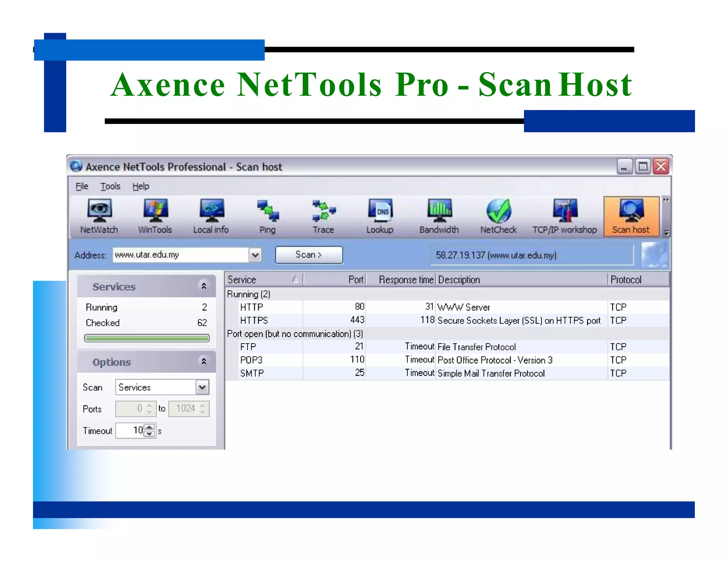
Task: Close the Axence NetTools window
Action: click(x=661, y=167)
